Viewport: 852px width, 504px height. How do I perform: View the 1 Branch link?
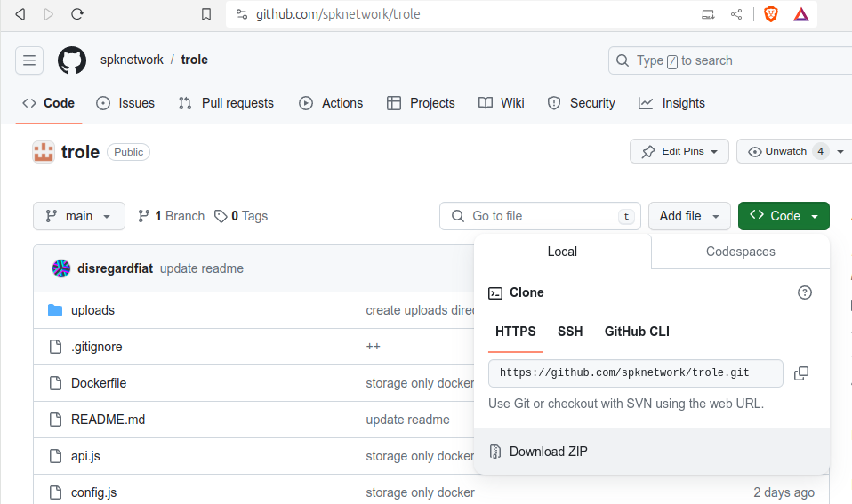tap(171, 216)
